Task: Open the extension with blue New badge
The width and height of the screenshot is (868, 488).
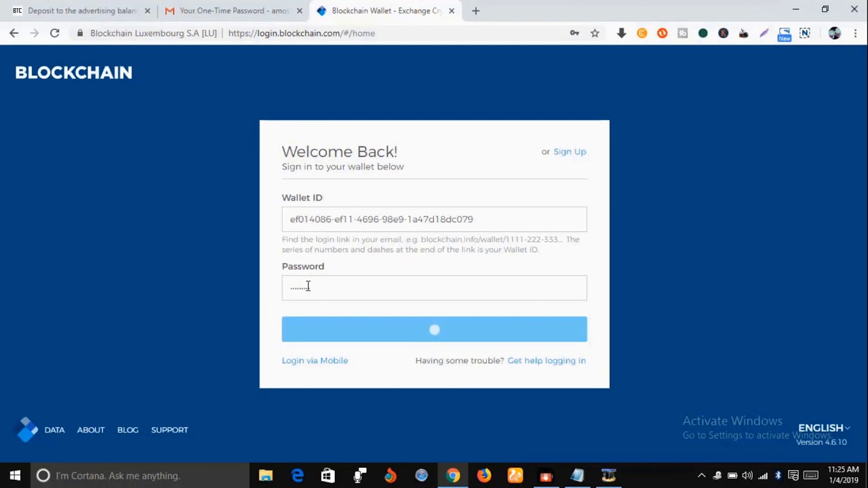Action: tap(784, 34)
